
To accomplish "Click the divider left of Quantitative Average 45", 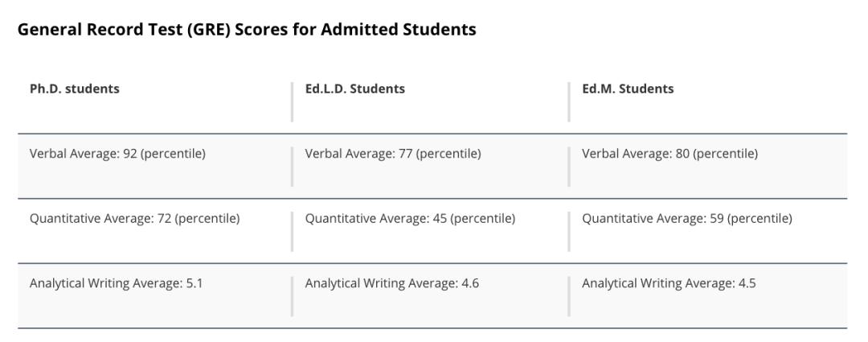I will pos(293,231).
